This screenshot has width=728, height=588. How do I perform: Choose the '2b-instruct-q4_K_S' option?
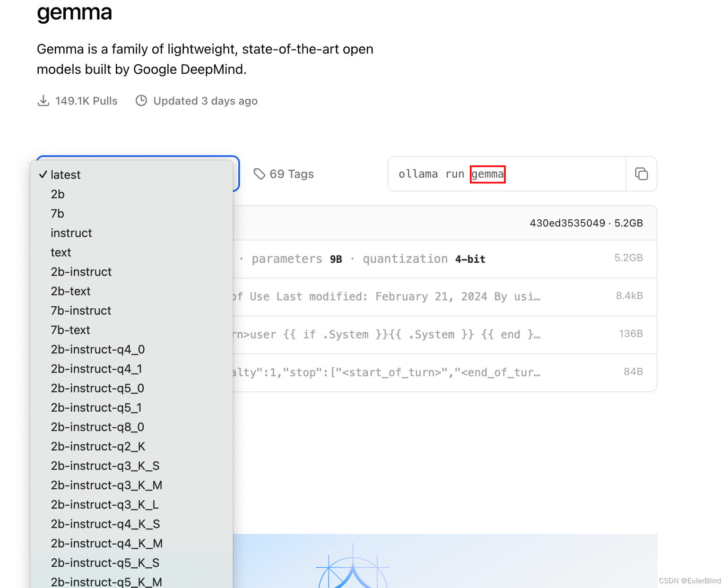point(131,523)
